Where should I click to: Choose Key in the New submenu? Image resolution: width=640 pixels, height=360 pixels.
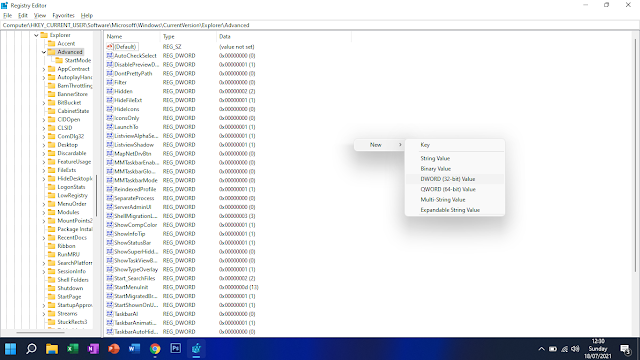(x=455, y=145)
